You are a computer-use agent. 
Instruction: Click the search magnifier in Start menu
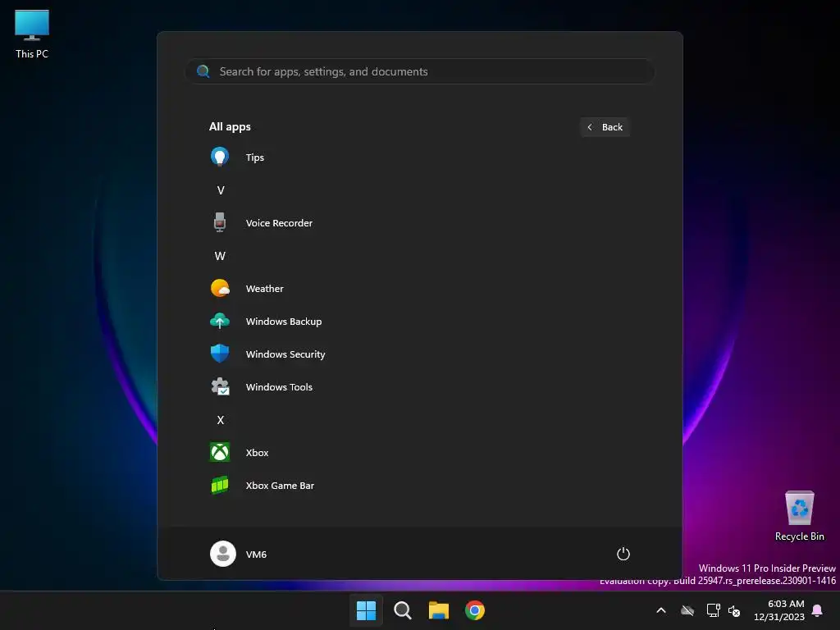[x=203, y=71]
